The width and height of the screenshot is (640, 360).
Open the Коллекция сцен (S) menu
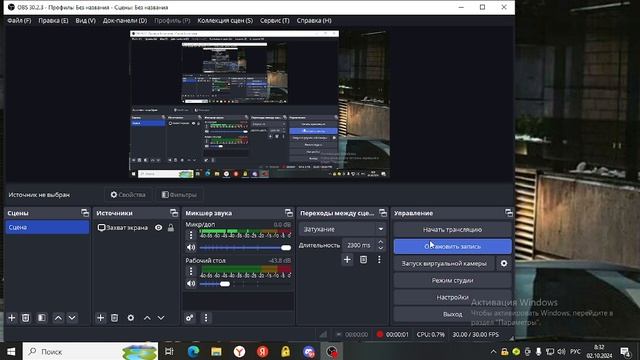point(225,20)
